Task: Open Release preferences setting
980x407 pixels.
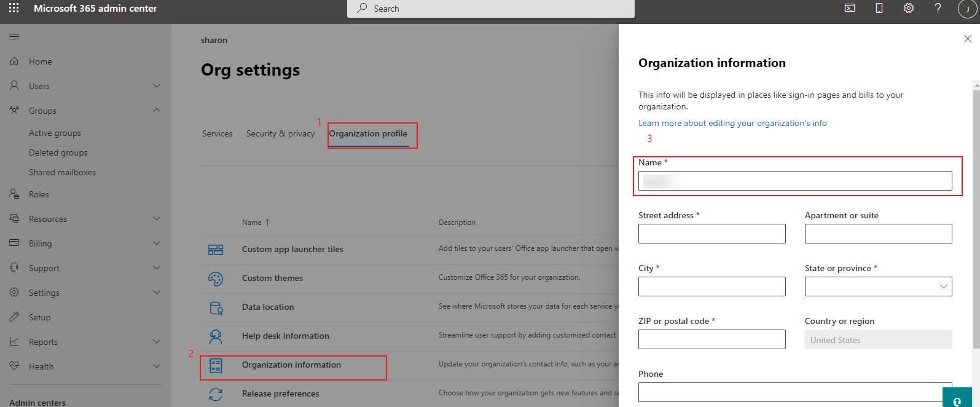Action: coord(281,393)
